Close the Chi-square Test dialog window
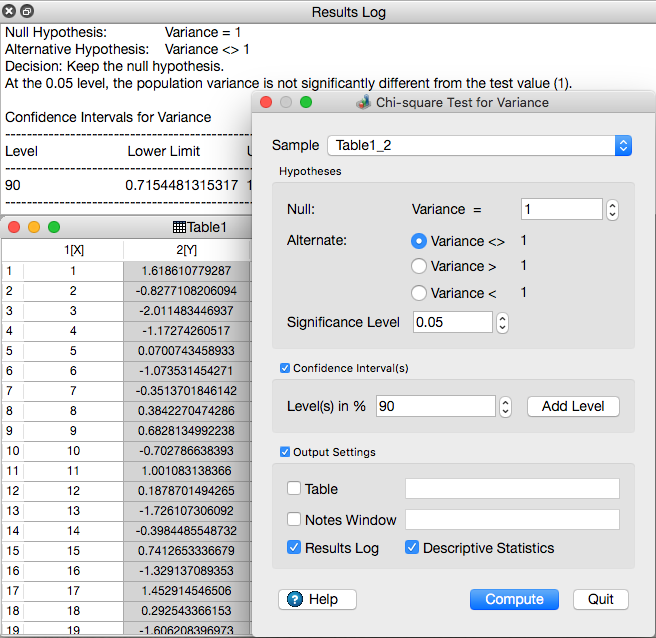Image resolution: width=656 pixels, height=638 pixels. click(x=266, y=102)
